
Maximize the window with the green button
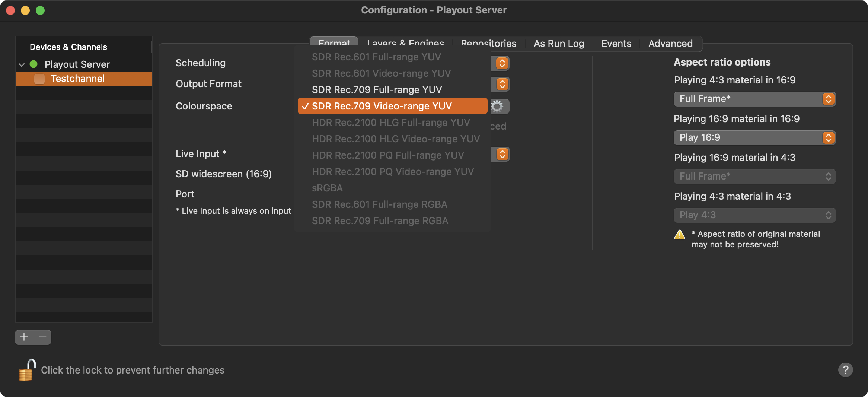pos(40,10)
